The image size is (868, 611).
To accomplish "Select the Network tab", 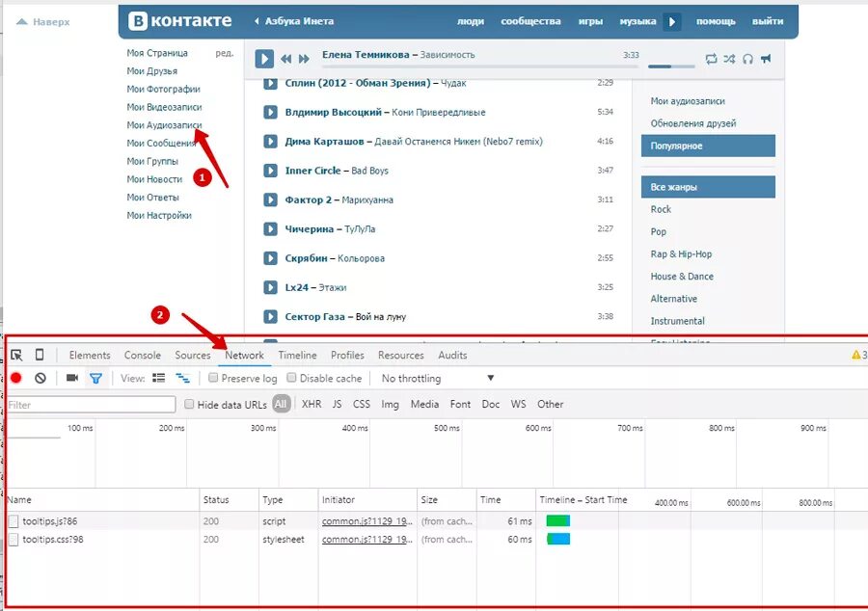I will point(244,355).
